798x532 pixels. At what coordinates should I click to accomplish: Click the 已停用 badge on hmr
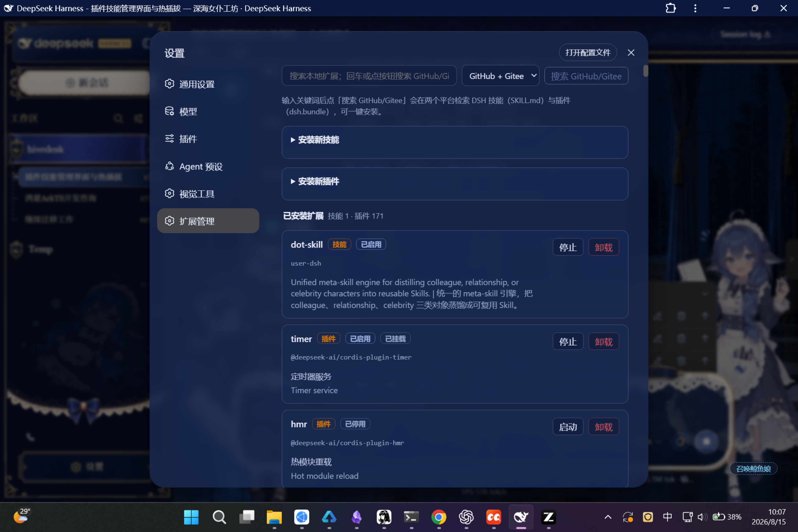coord(355,424)
